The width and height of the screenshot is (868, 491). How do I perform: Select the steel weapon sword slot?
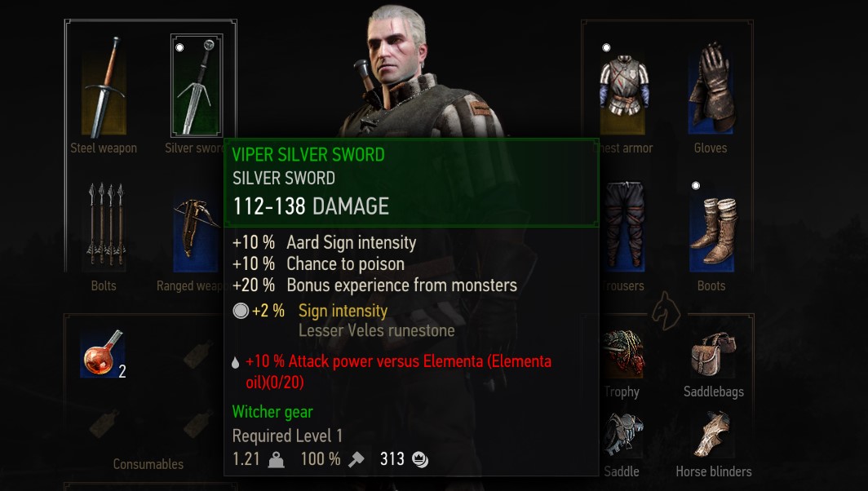click(x=104, y=86)
